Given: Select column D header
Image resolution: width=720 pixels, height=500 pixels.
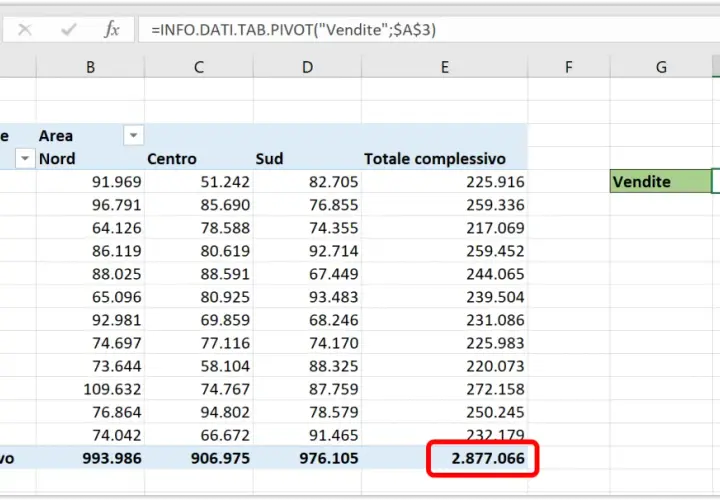Looking at the screenshot, I should [x=307, y=67].
